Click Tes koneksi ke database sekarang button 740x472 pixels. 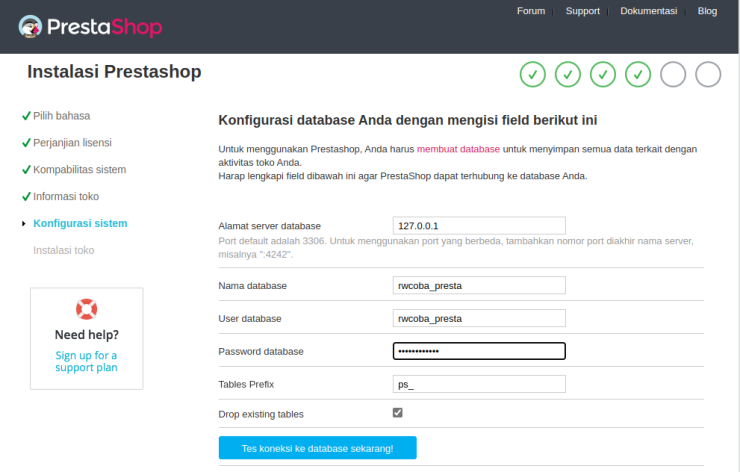[318, 448]
